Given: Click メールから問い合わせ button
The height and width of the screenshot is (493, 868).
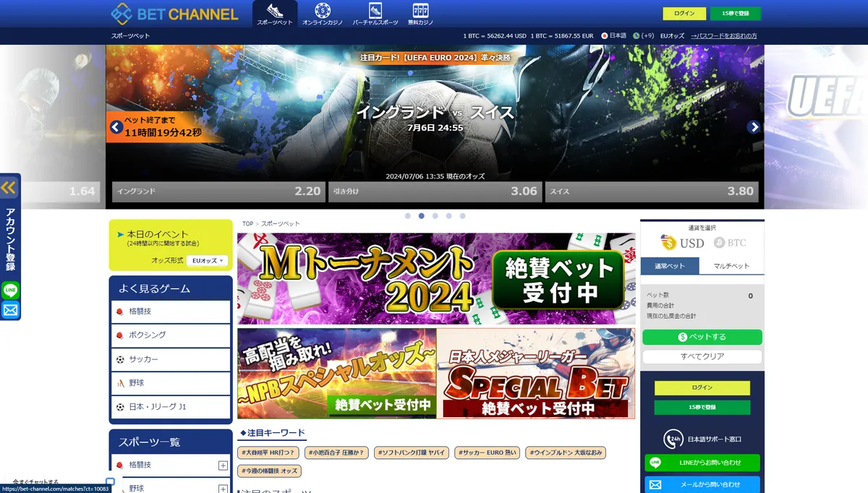Looking at the screenshot, I should point(702,484).
